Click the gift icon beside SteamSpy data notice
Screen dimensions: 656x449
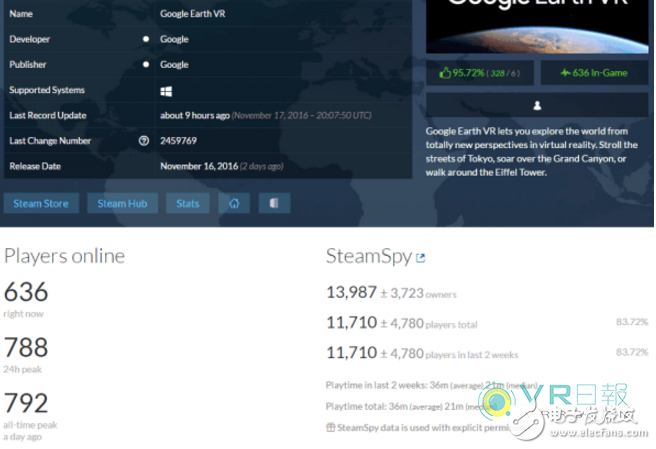331,427
